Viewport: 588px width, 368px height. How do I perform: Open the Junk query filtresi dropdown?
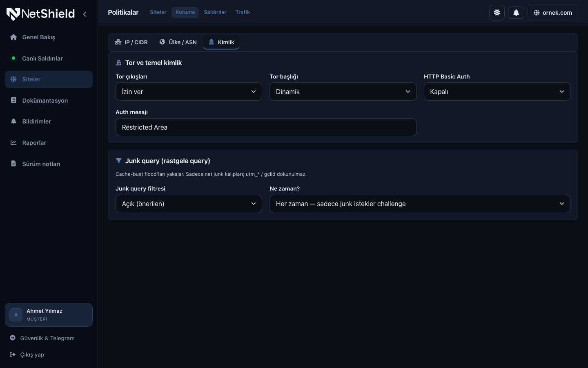pyautogui.click(x=189, y=204)
